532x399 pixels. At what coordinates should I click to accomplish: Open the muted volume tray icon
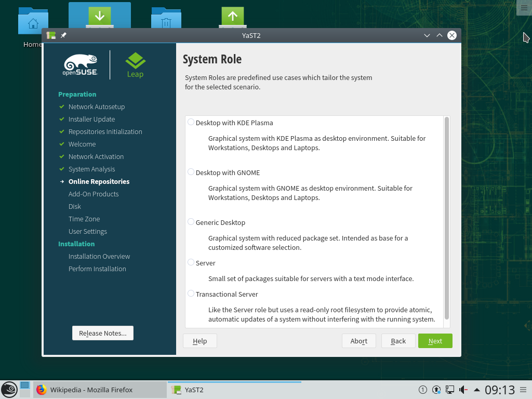[463, 390]
